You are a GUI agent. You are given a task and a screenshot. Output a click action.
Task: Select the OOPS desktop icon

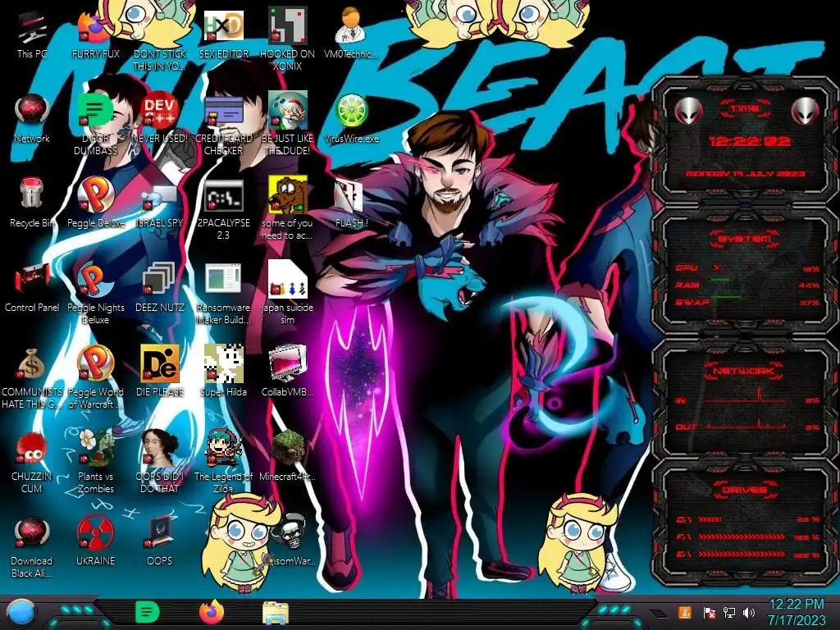(160, 533)
